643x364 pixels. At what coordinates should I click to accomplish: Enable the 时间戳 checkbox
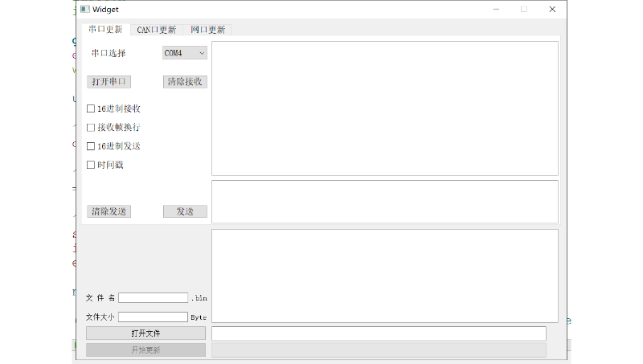click(x=105, y=165)
